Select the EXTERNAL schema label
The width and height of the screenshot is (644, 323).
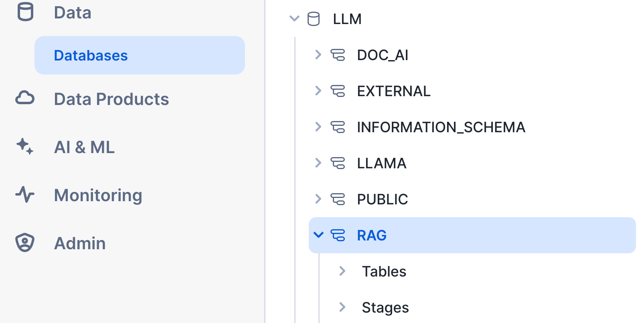[394, 91]
